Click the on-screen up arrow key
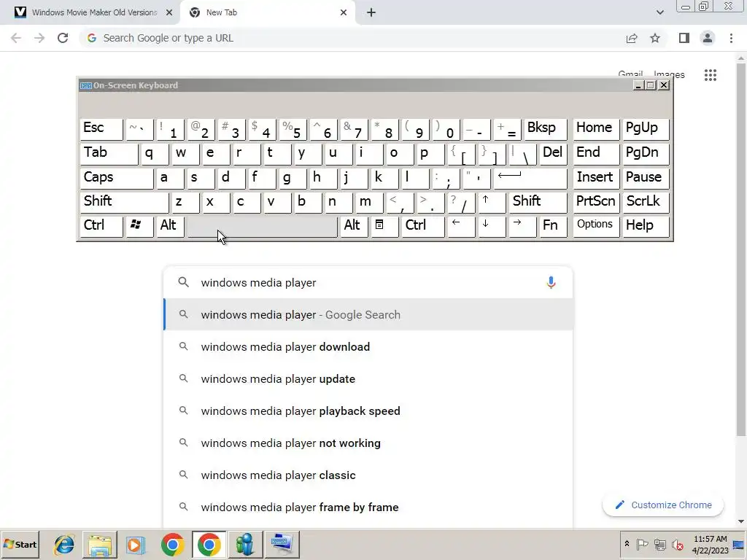This screenshot has height=560, width=747. tap(491, 203)
